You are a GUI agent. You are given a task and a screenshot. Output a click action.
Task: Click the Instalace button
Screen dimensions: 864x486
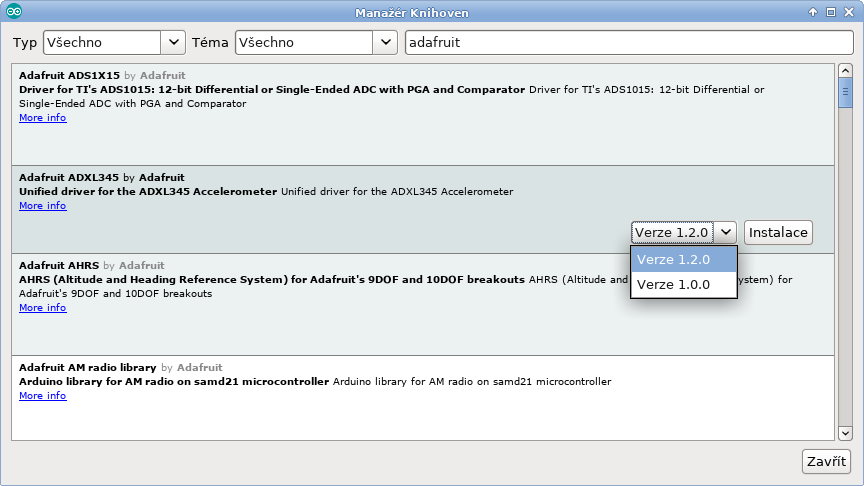click(778, 233)
